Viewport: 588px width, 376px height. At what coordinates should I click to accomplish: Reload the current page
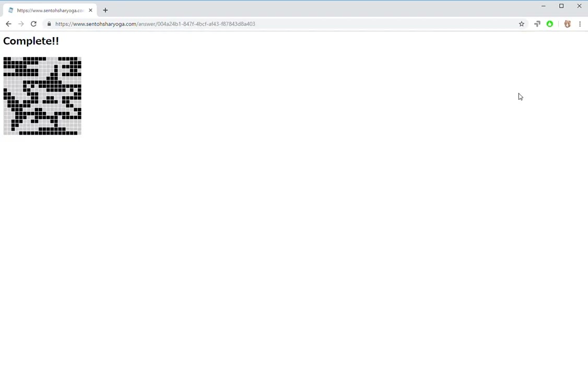tap(33, 23)
